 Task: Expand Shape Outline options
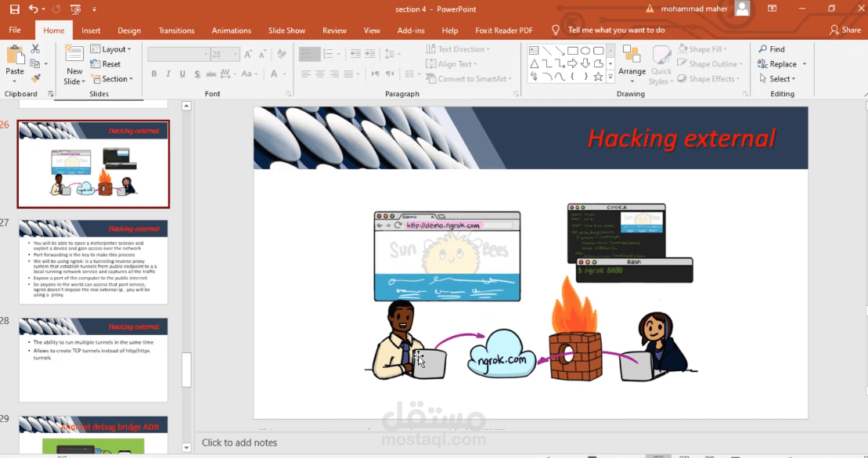[x=710, y=64]
